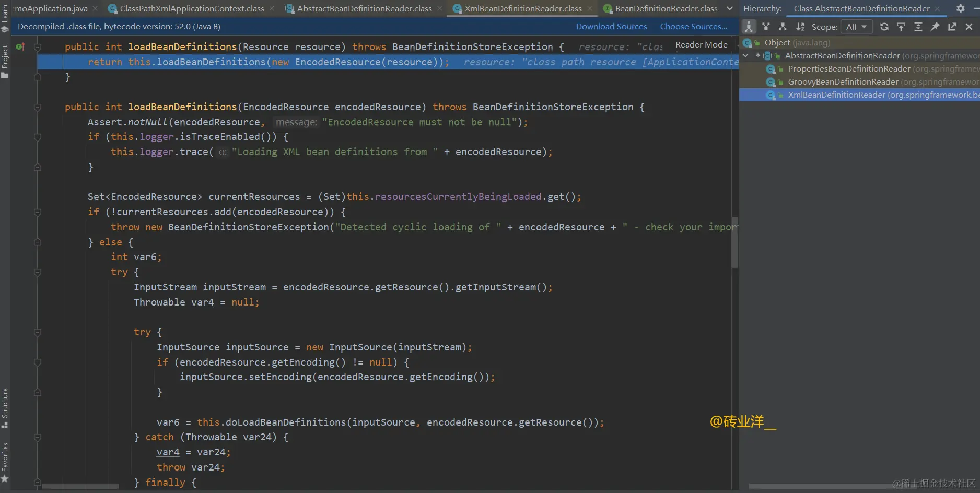Screen dimensions: 980x493
Task: Fold the loadBeanDefinitions(Resource) method
Action: pyautogui.click(x=38, y=47)
